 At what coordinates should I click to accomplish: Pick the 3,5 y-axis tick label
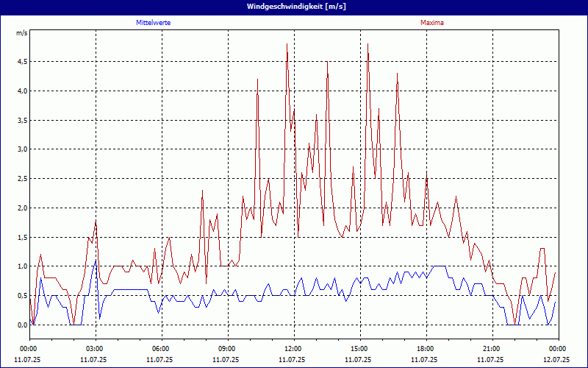point(21,120)
